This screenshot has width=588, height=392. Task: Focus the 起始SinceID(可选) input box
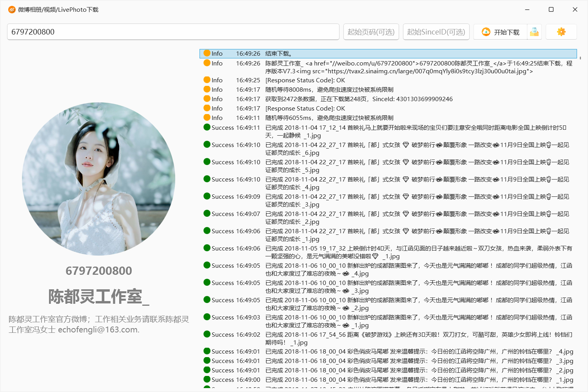(436, 32)
